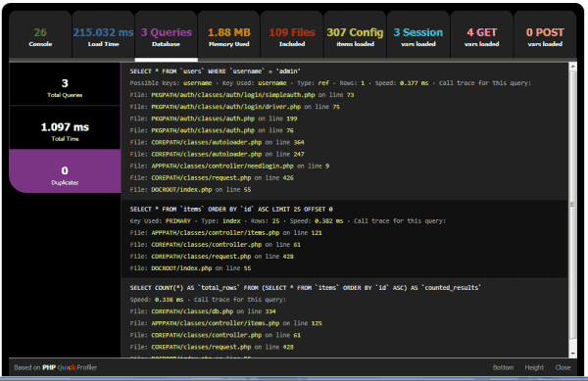Click needlogin.php on line 9 entry
Screen dimensions: 588x381
(229, 166)
